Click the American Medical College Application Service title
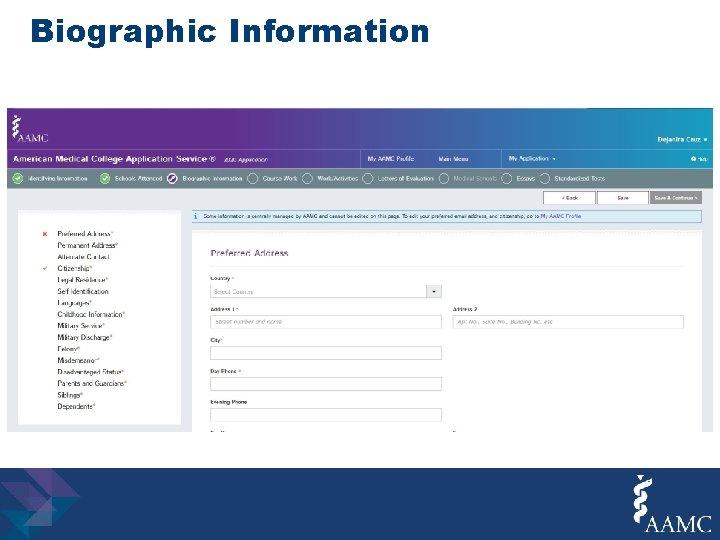Viewport: 720px width, 540px height. (x=114, y=159)
